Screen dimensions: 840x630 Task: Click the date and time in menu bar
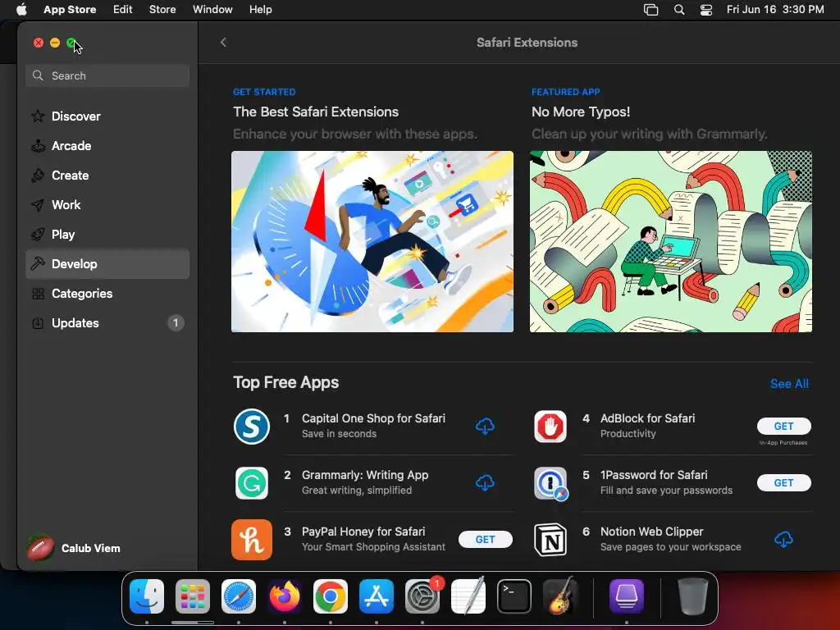775,10
